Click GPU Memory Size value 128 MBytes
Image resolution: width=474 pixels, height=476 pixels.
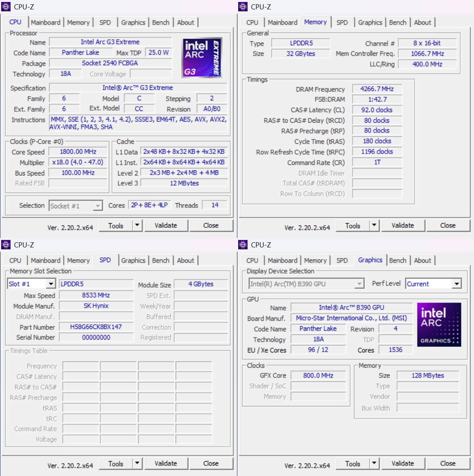click(x=428, y=375)
